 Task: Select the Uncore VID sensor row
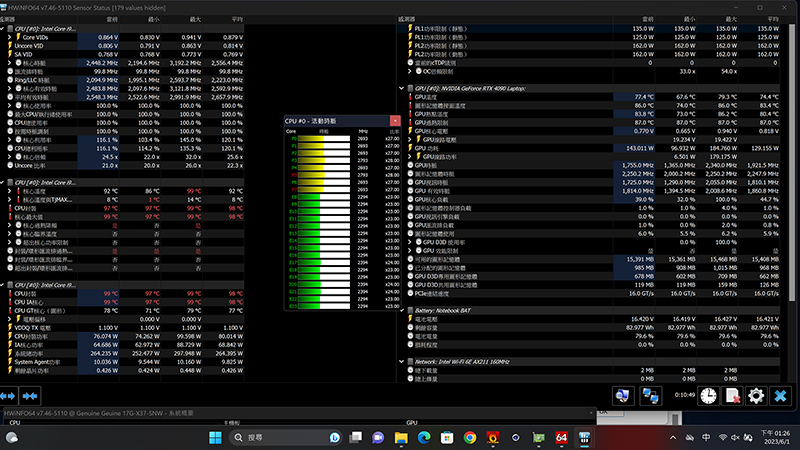pyautogui.click(x=40, y=46)
